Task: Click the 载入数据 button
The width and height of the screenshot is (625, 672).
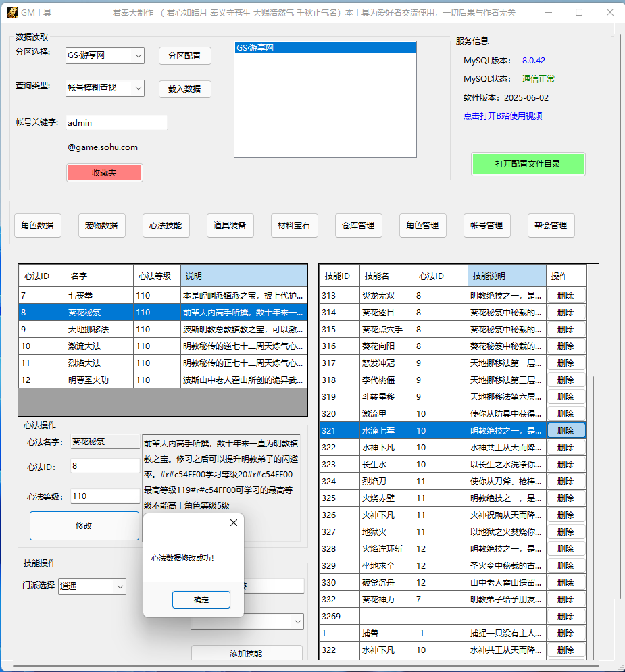Action: tap(184, 89)
